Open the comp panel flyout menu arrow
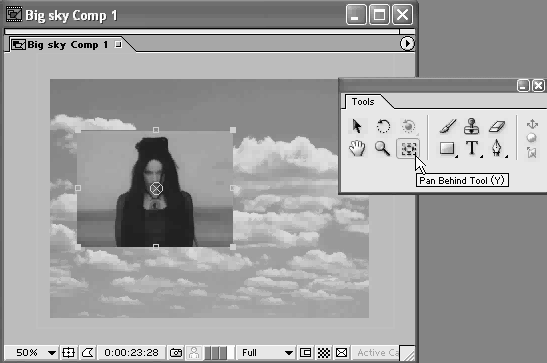Screen dimensions: 547x363 407,44
